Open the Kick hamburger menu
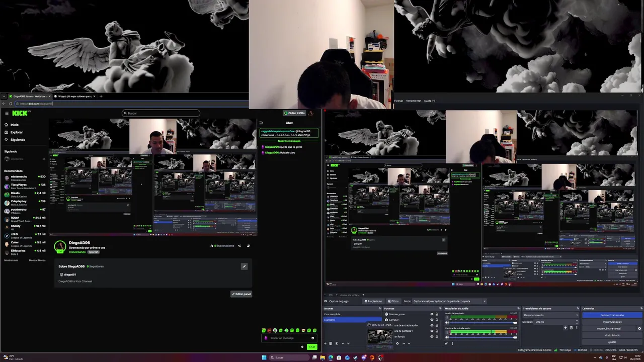 7,113
